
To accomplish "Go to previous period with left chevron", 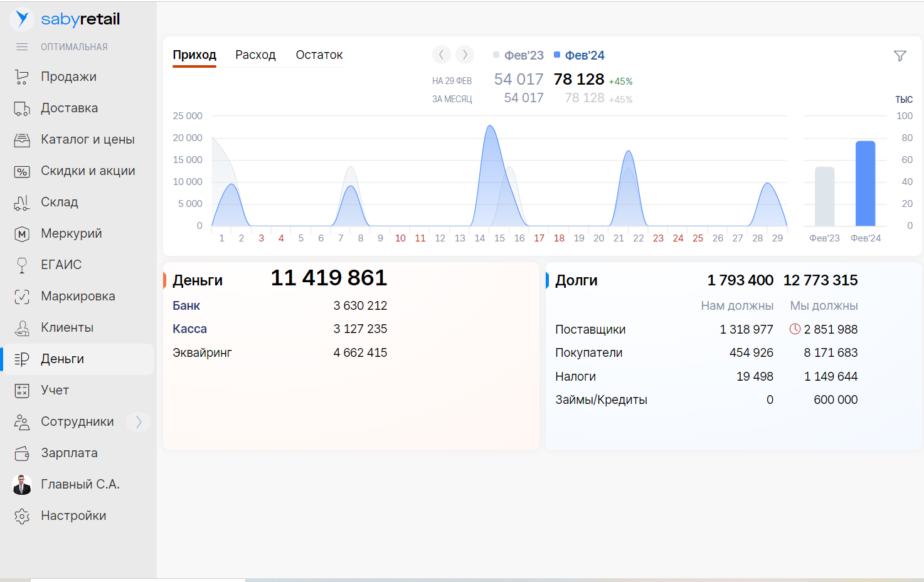I will pos(442,55).
